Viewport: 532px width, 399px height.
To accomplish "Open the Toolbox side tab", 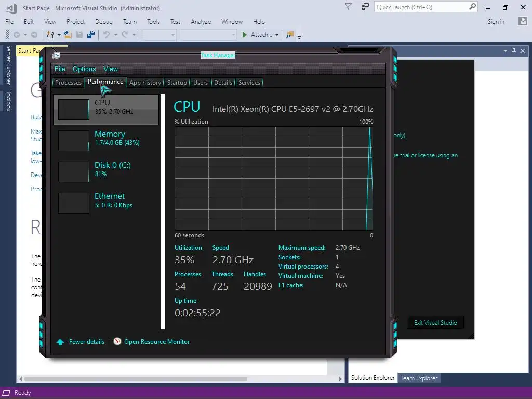I will click(x=9, y=101).
